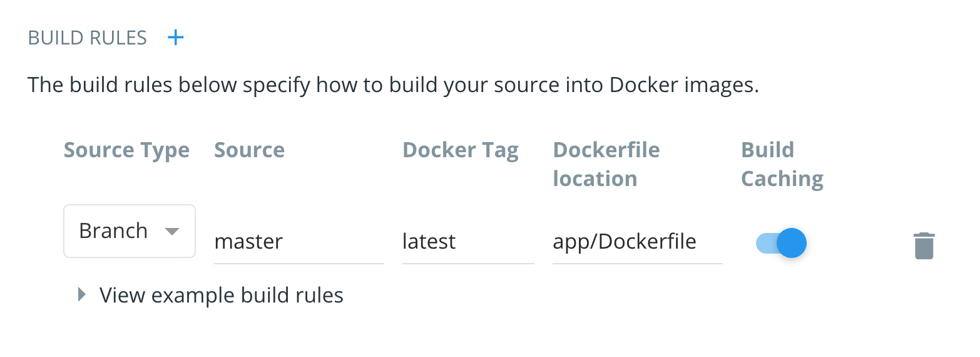Screen dimensions: 980x357
Task: Click the Source column header
Action: coord(249,150)
